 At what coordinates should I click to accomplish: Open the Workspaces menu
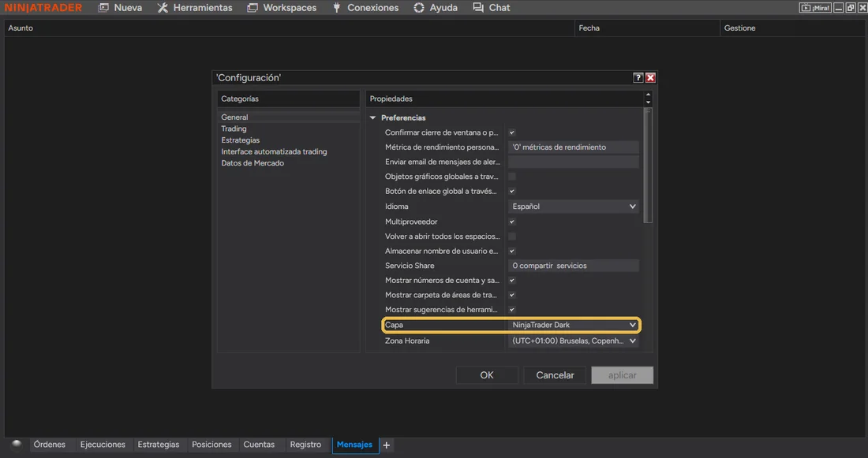point(282,8)
